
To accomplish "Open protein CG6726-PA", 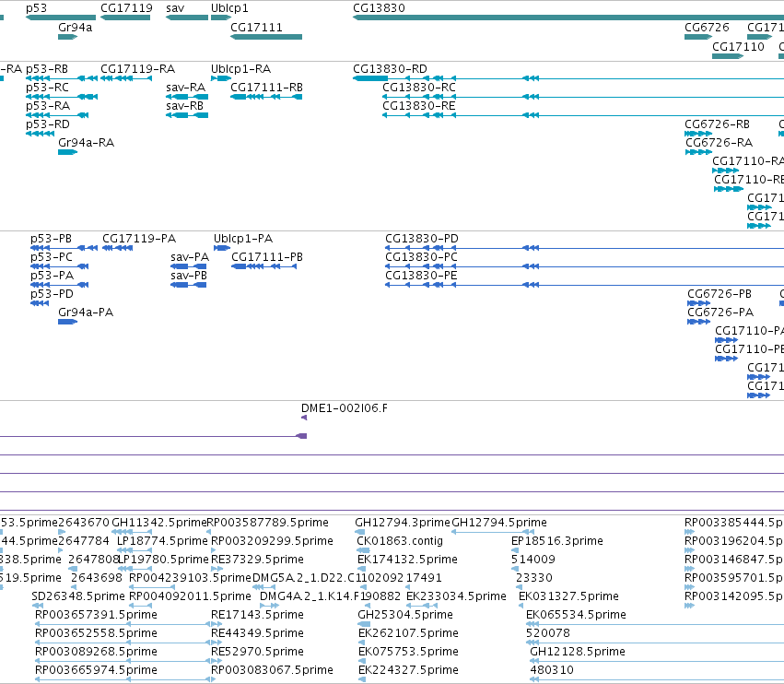I will tap(720, 313).
